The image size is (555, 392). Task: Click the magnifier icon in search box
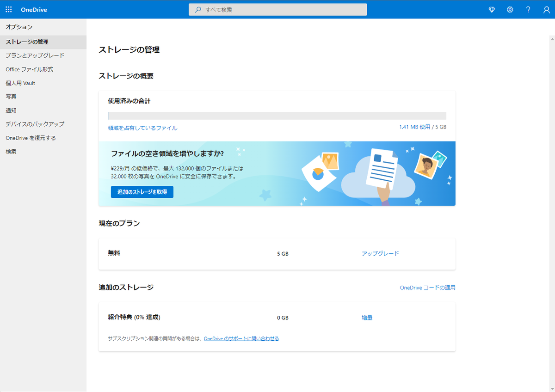tap(198, 10)
